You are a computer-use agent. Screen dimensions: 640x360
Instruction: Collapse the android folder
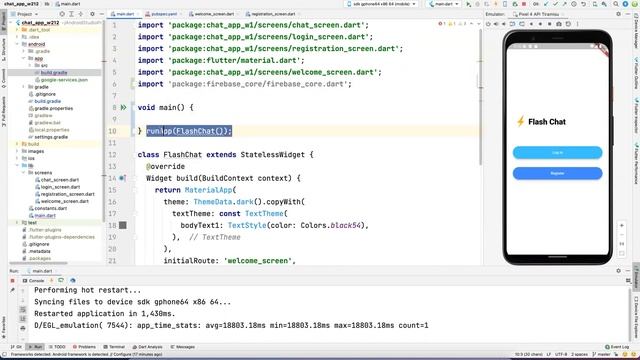18,44
